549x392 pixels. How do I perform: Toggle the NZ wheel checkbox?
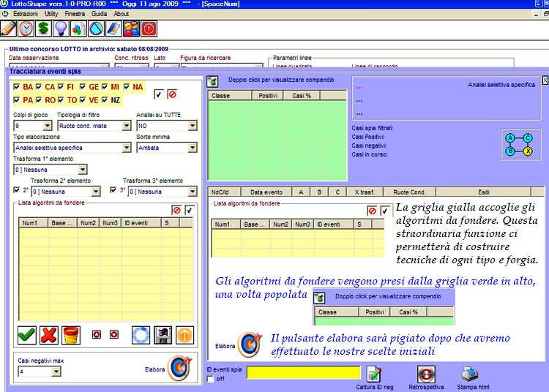tap(105, 99)
